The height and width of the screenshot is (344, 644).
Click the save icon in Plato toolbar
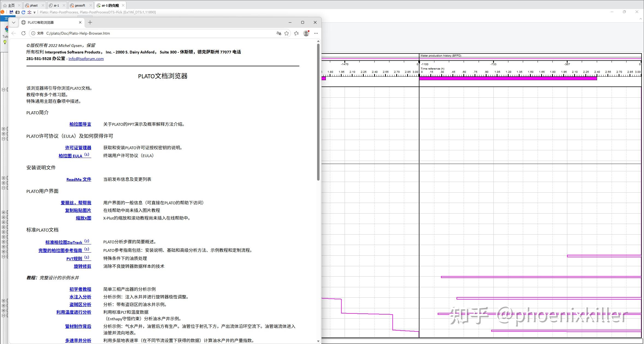11,12
